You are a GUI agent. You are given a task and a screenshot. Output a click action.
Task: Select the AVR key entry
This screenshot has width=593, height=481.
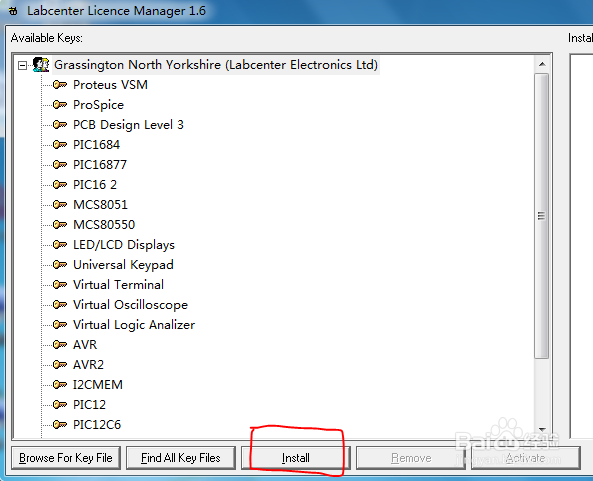pyautogui.click(x=85, y=345)
